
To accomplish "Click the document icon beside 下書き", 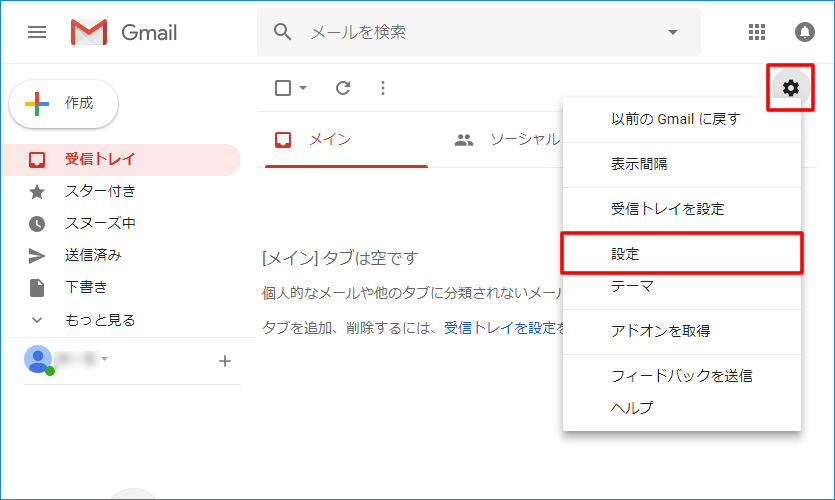I will pos(37,288).
